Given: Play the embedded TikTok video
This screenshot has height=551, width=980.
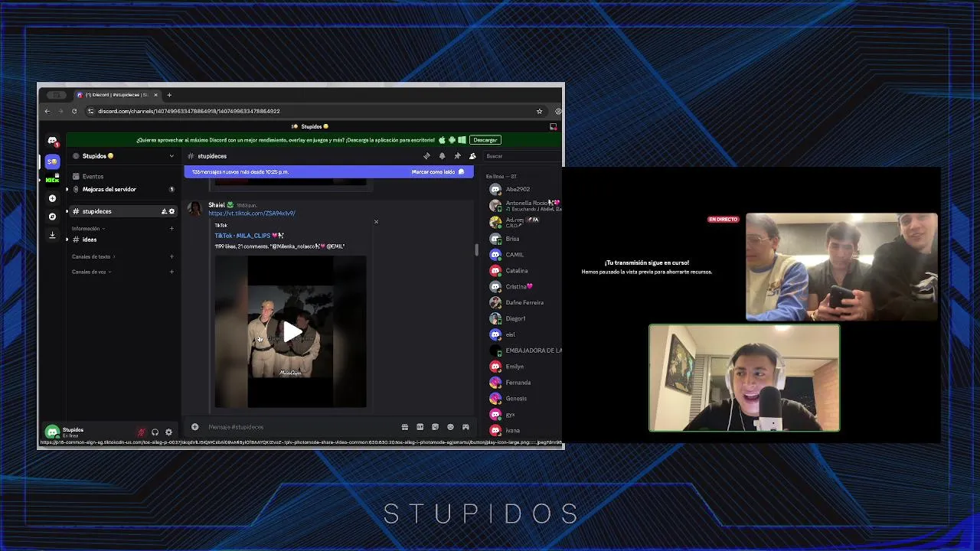Looking at the screenshot, I should pyautogui.click(x=291, y=332).
